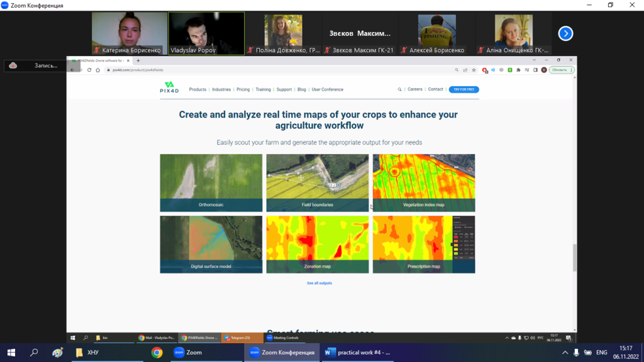Click the bookmark star in the address bar
This screenshot has height=362, width=644.
click(x=474, y=70)
